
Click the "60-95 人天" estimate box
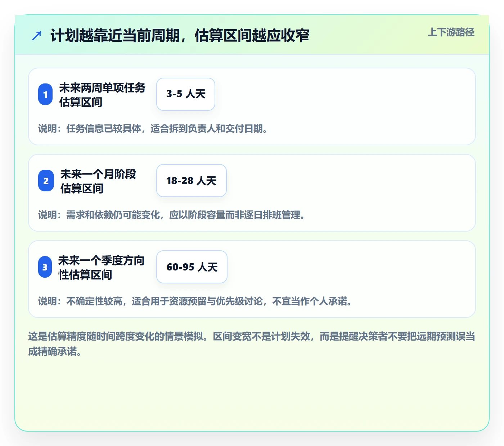[x=192, y=267]
